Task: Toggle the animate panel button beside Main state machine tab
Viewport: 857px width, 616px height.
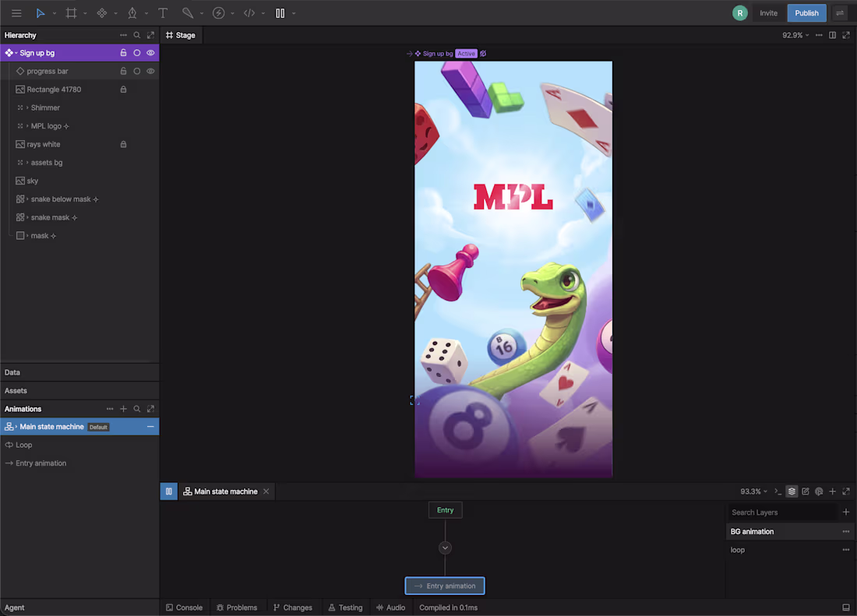Action: pyautogui.click(x=168, y=491)
